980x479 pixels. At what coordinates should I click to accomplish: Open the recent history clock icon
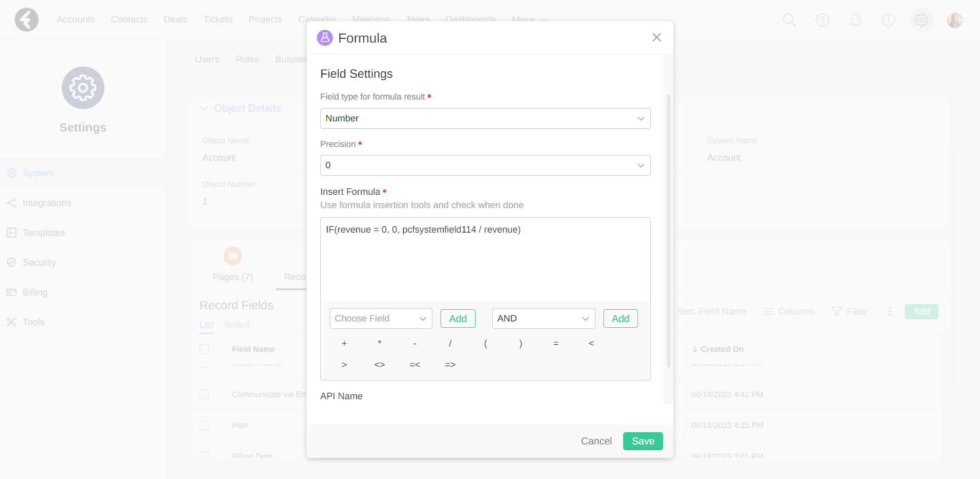(x=888, y=20)
